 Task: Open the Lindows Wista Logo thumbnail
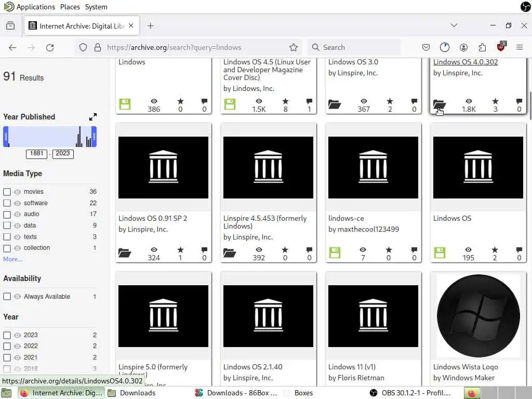coord(478,316)
